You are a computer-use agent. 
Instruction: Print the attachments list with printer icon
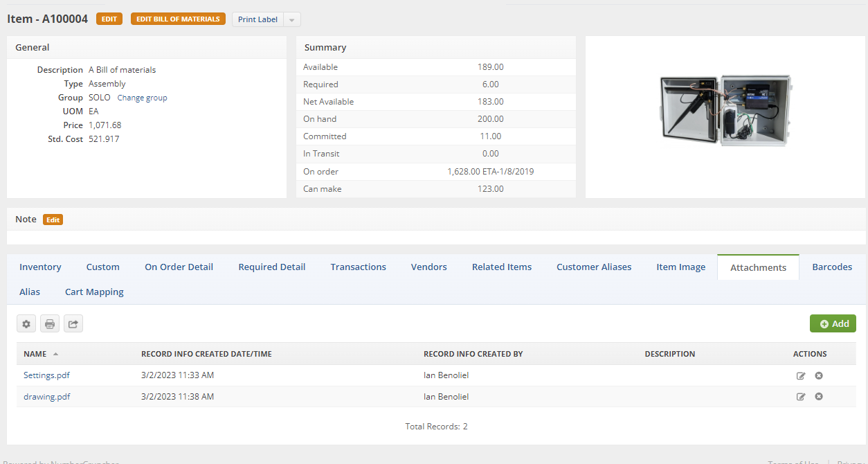[50, 323]
